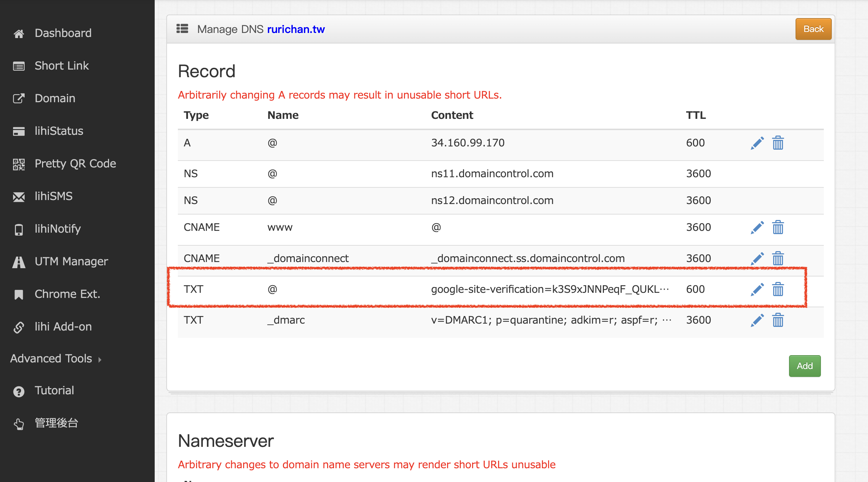
Task: Open Dashboard from the sidebar
Action: pyautogui.click(x=63, y=33)
